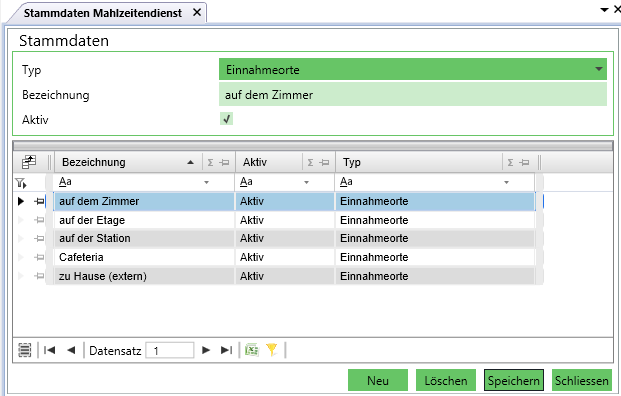Click the Löschen button
621x396 pixels.
tap(446, 381)
